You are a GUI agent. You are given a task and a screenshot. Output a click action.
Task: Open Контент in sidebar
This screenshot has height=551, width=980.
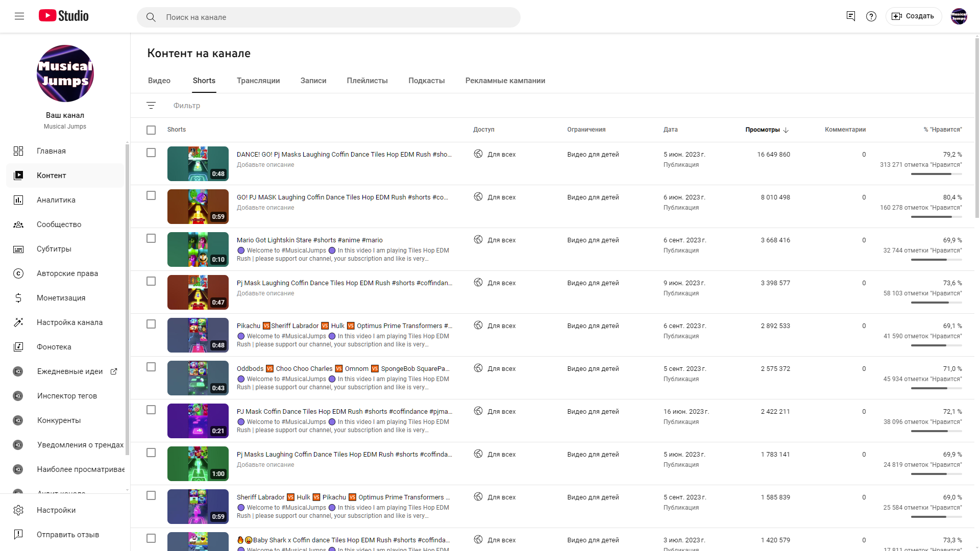point(65,176)
